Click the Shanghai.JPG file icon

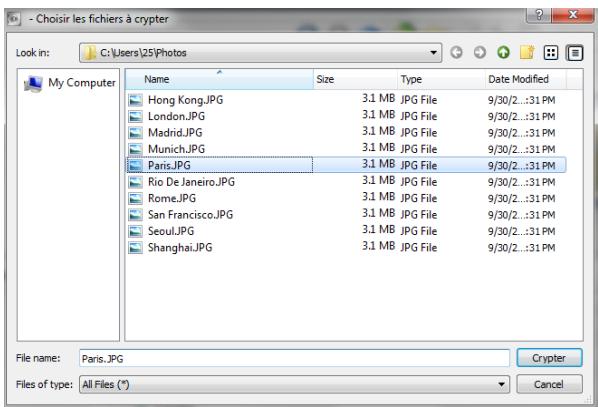[x=135, y=248]
